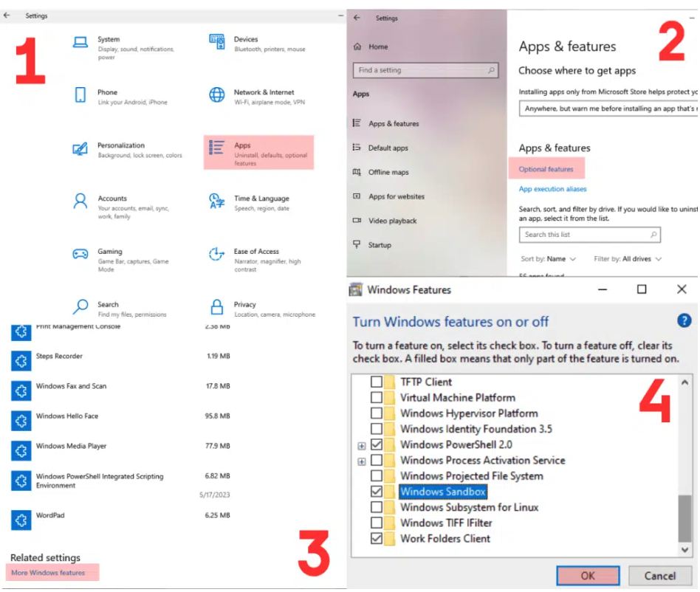Screen dimensions: 700x592
Task: Go back in the first Settings window
Action: pos(7,16)
